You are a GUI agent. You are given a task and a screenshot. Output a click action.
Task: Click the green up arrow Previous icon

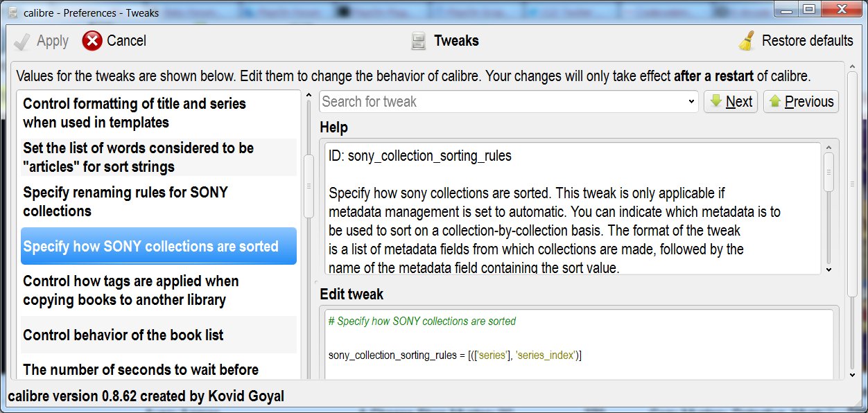774,101
